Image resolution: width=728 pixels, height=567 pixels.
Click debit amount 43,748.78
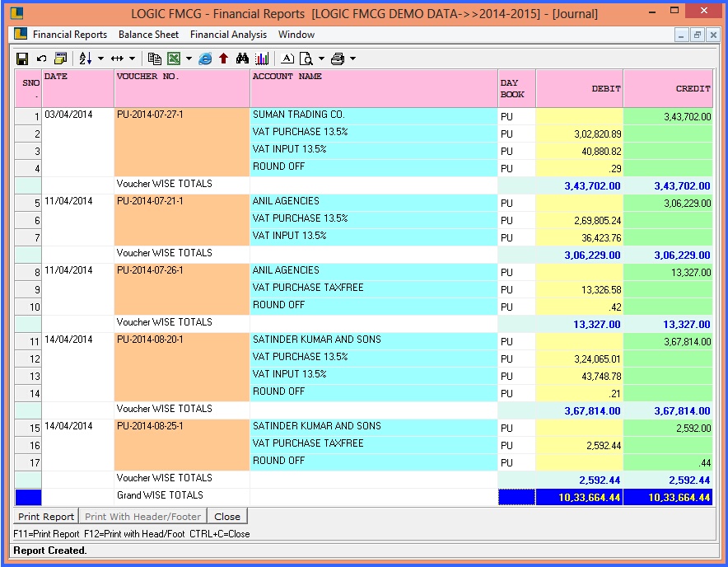[580, 376]
